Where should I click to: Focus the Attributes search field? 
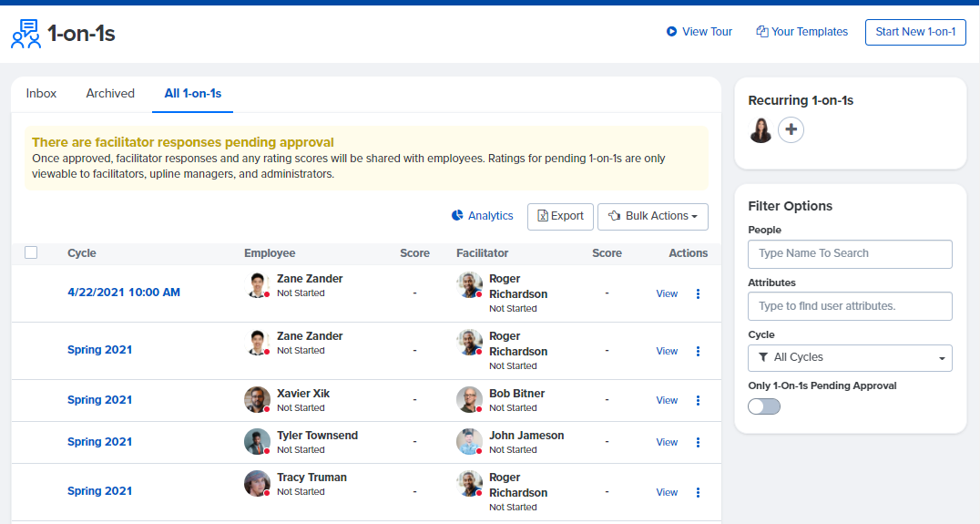(x=850, y=306)
